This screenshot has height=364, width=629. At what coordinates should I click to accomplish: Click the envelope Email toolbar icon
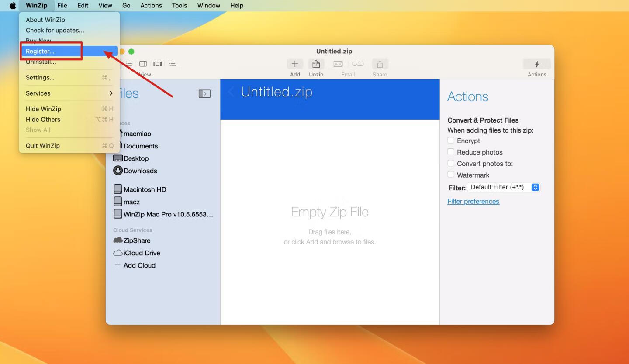pos(338,64)
